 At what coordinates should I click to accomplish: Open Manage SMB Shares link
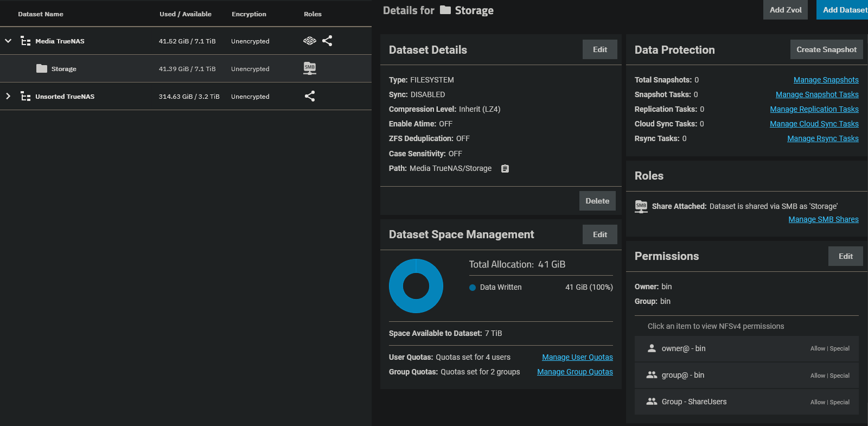click(x=824, y=219)
